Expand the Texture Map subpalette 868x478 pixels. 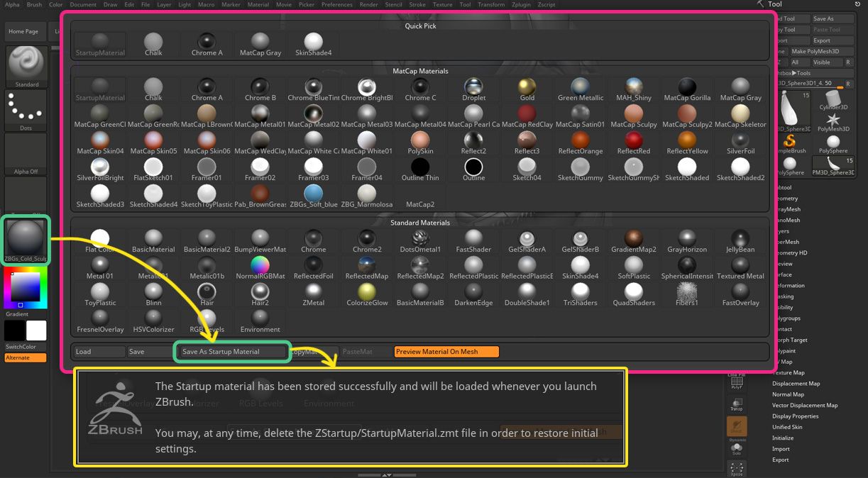789,372
